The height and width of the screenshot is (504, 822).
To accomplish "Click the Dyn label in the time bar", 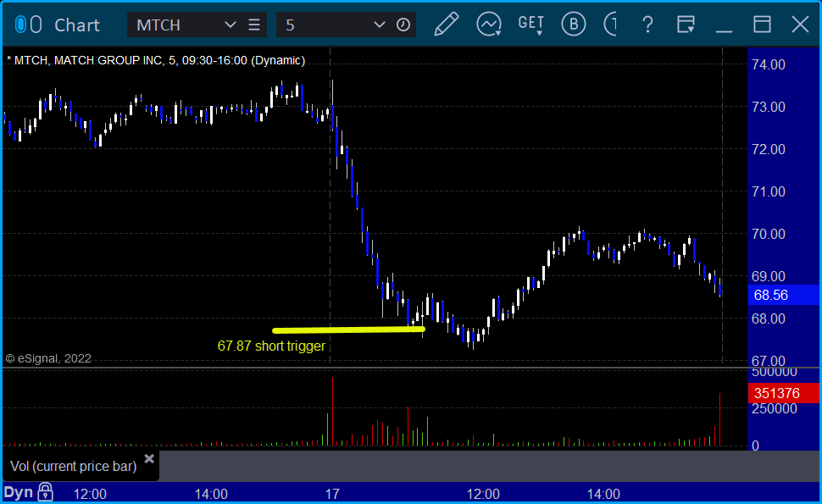I will pyautogui.click(x=19, y=492).
